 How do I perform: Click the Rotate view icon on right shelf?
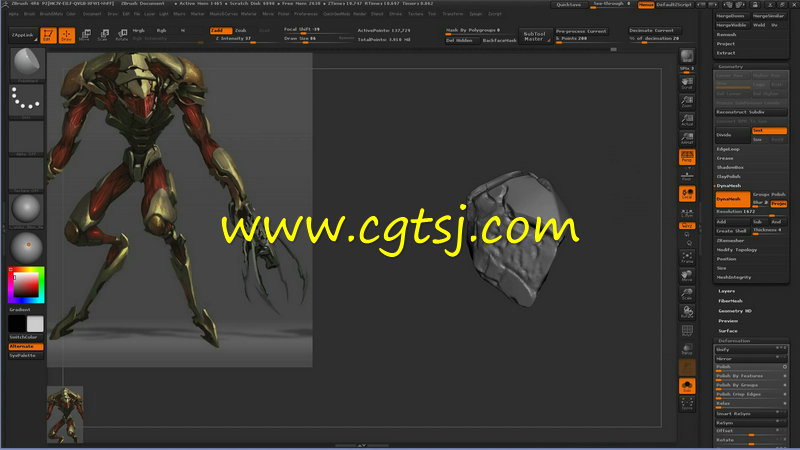[687, 312]
